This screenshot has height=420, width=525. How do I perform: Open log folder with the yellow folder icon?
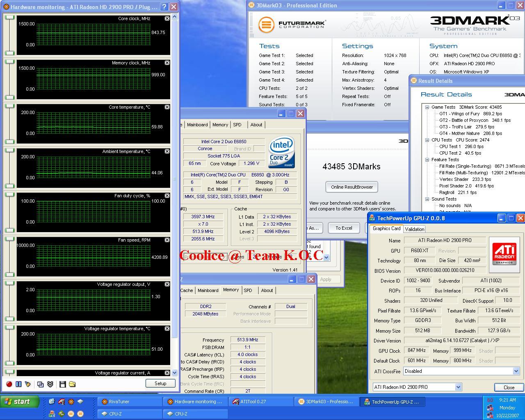pyautogui.click(x=72, y=384)
